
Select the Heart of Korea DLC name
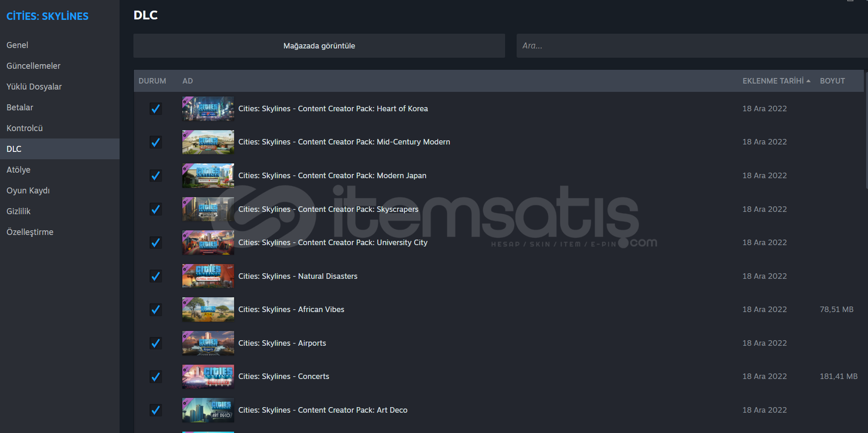pyautogui.click(x=333, y=108)
